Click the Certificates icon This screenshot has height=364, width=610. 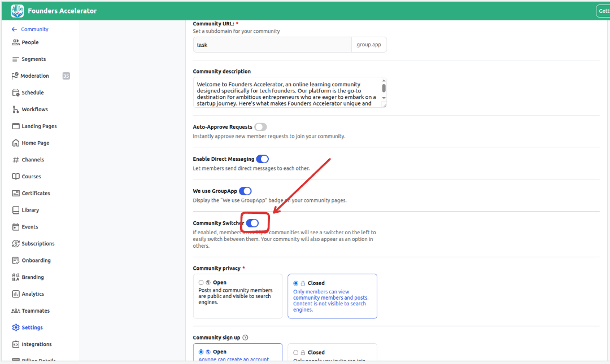(16, 193)
